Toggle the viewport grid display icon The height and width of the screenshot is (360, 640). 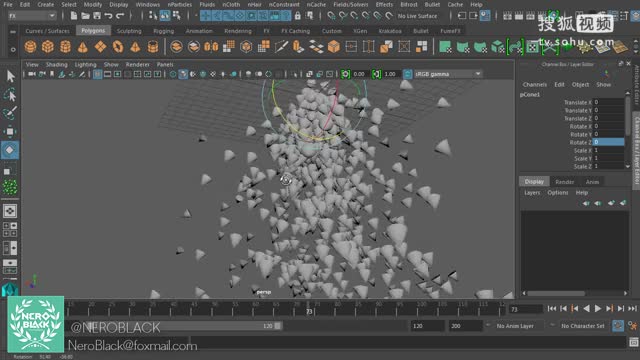click(x=98, y=74)
